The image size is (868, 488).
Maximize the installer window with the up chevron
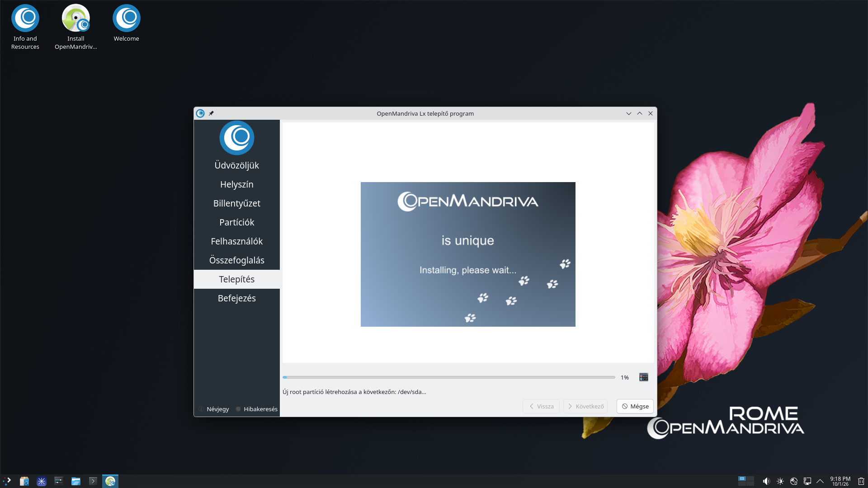[x=640, y=113]
